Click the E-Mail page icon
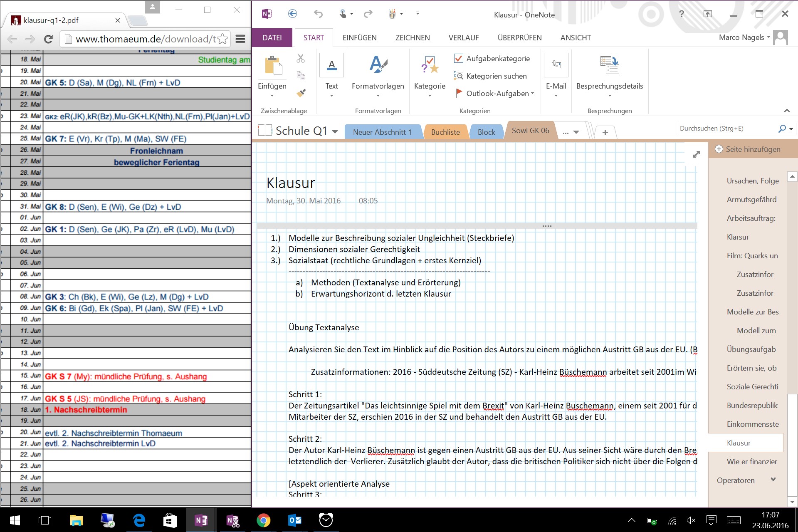Screen dimensions: 798x532 556,65
